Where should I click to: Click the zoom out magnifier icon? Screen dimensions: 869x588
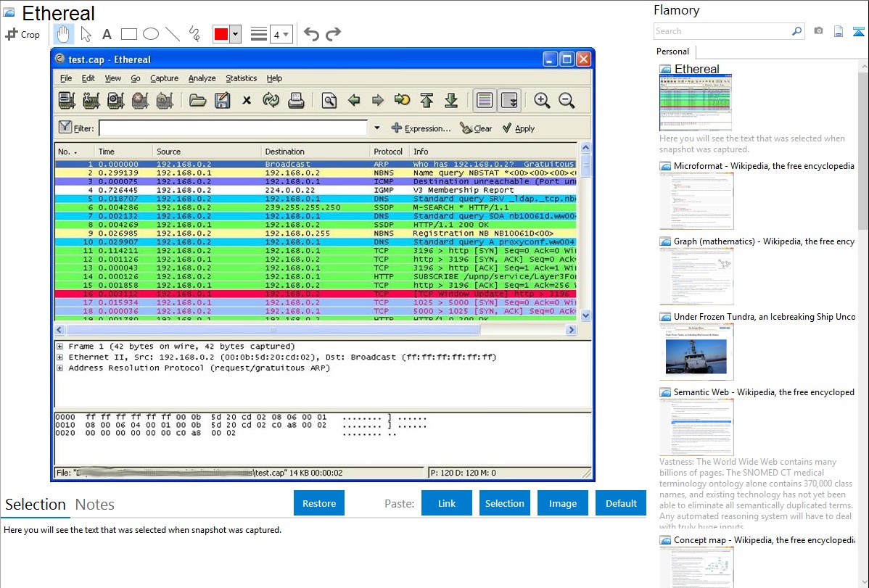click(567, 100)
